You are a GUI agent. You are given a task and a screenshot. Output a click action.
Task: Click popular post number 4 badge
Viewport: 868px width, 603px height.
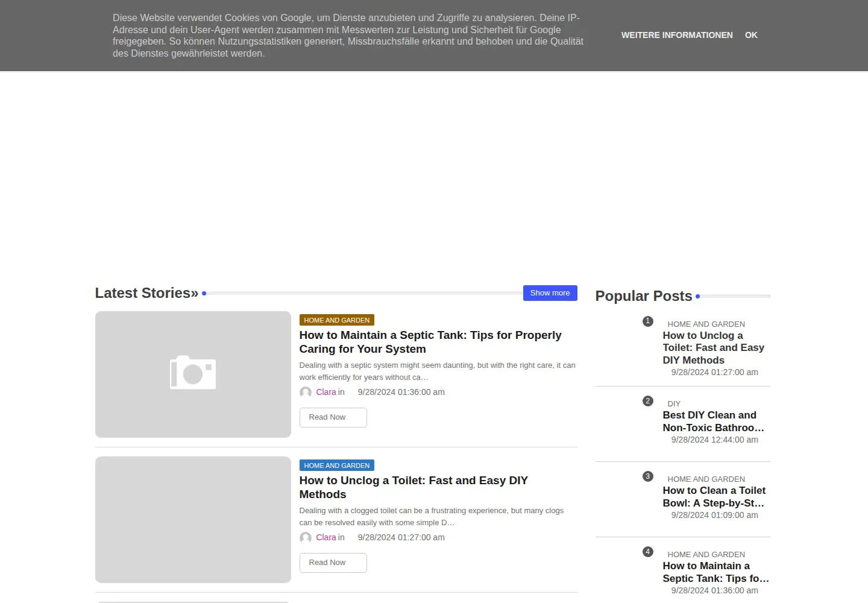click(x=648, y=552)
